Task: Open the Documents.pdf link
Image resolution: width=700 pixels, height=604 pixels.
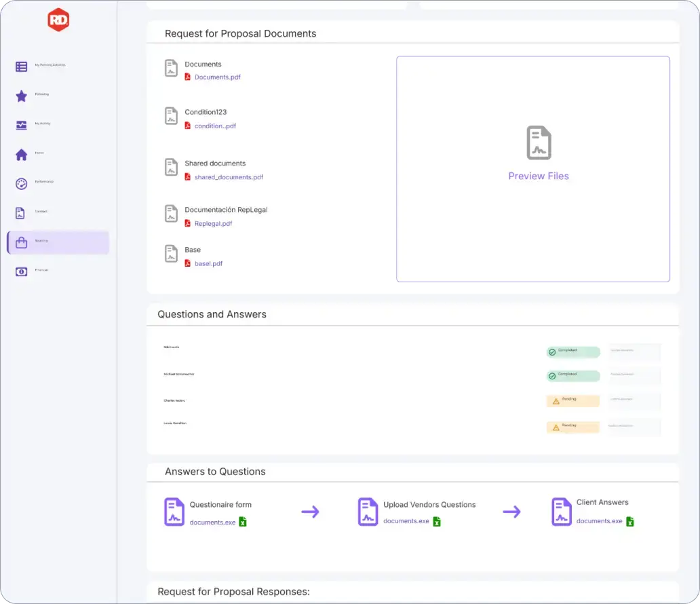Action: (218, 77)
